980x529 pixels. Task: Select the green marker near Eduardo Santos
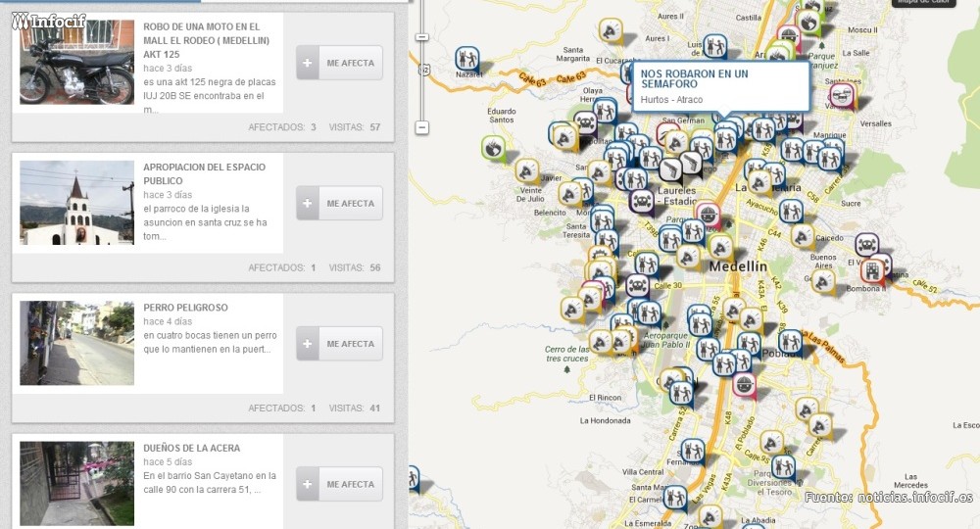tap(494, 147)
